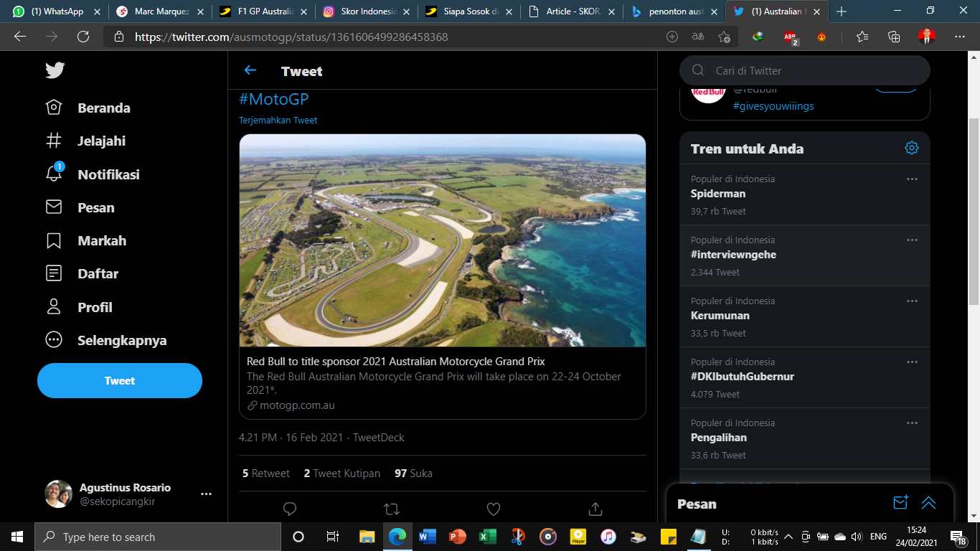Switch to the F1 GP Australia browser tab
Image resolution: width=980 pixels, height=551 pixels.
[x=265, y=11]
